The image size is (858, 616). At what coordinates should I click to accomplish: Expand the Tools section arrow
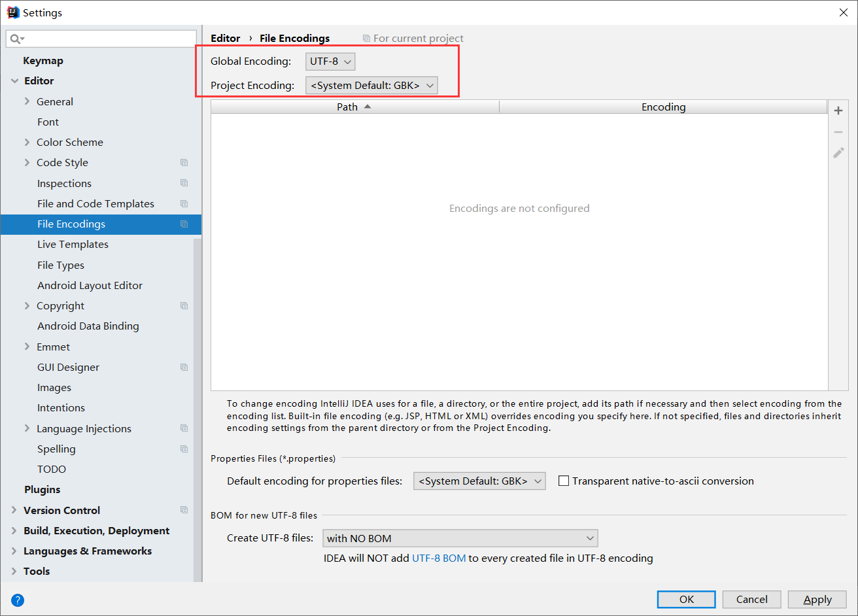coord(14,571)
